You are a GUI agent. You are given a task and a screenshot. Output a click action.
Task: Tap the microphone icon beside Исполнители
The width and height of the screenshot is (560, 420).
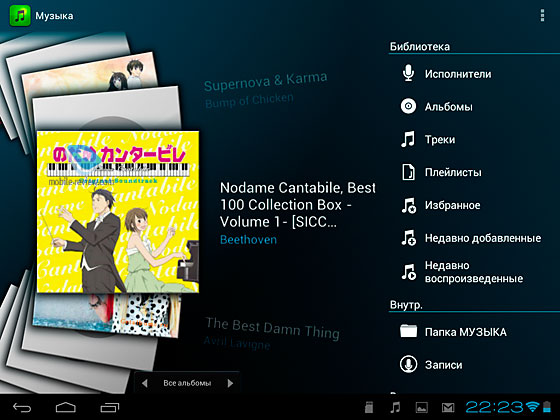(x=408, y=73)
